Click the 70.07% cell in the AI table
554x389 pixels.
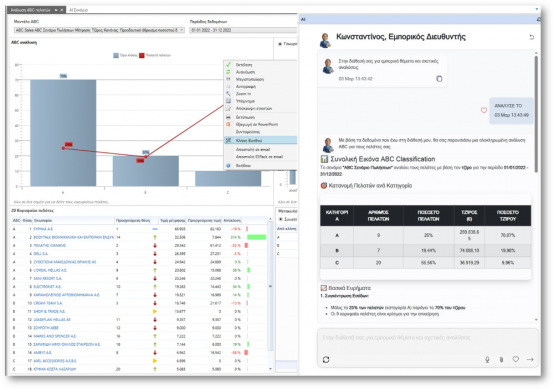(x=507, y=235)
